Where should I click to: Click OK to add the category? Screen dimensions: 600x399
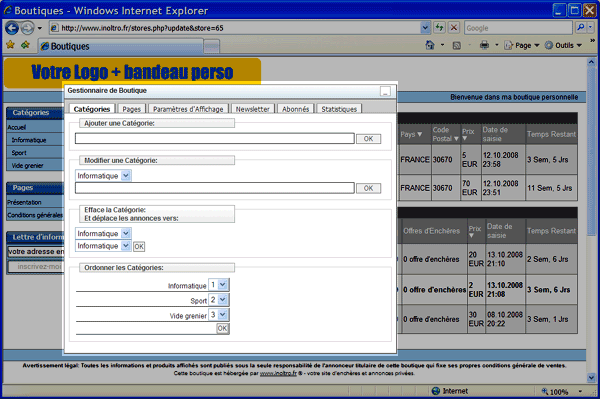click(x=368, y=139)
